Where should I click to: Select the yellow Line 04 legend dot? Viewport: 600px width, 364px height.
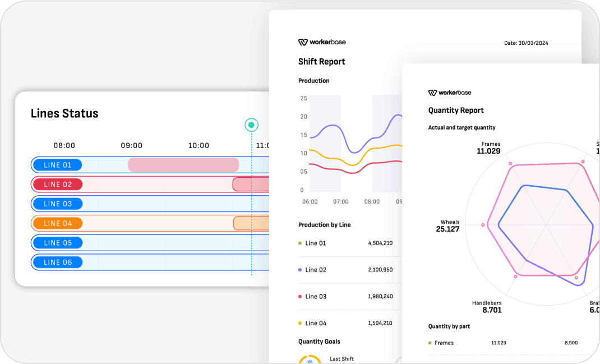pos(301,323)
